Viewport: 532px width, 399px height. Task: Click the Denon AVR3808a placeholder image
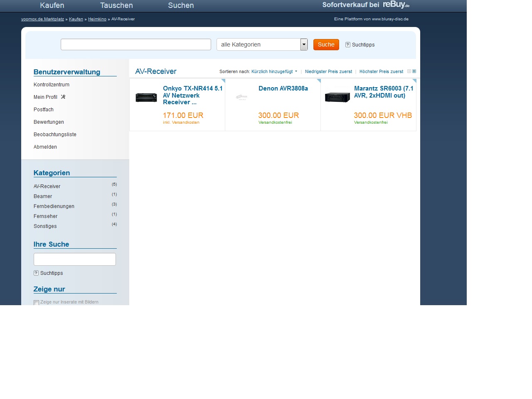coord(241,98)
